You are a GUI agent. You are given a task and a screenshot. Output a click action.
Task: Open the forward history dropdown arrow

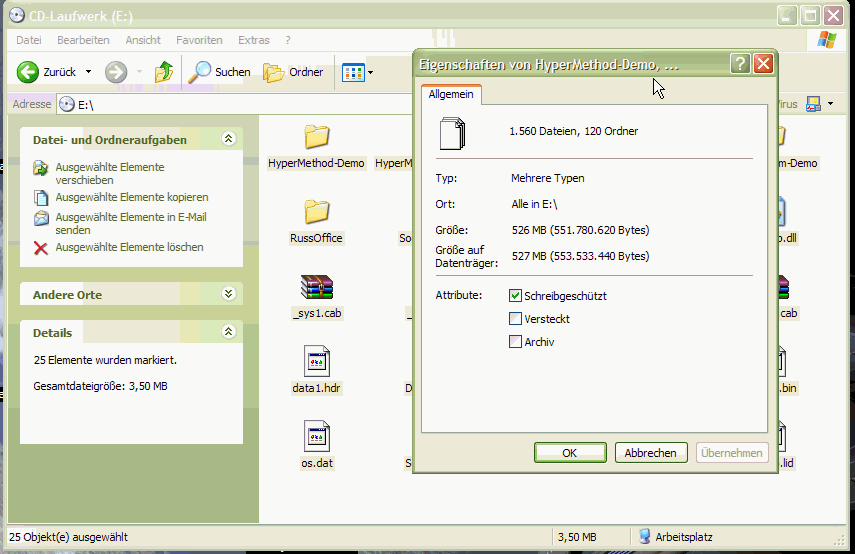140,72
